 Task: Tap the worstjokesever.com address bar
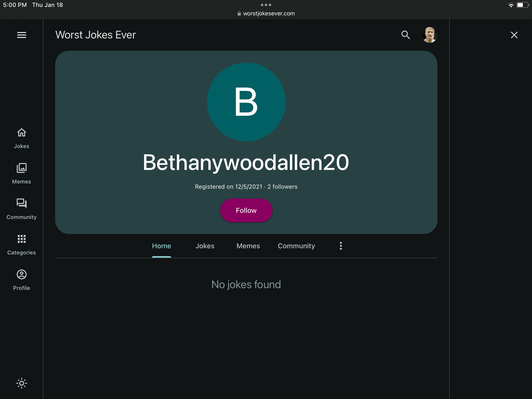tap(266, 13)
